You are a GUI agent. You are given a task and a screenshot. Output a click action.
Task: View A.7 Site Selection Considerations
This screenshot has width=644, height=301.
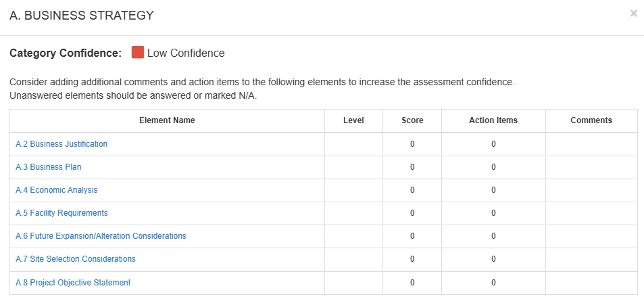[x=76, y=259]
